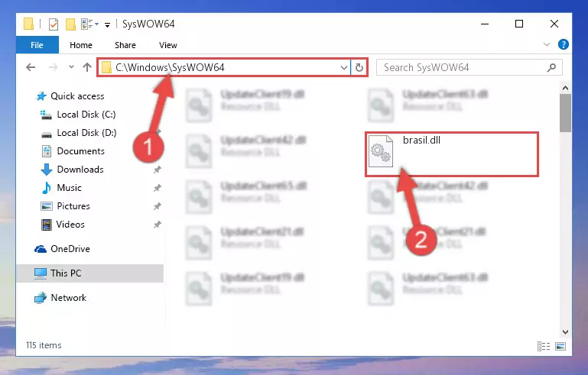Open Documents in the navigation pane

(x=80, y=151)
